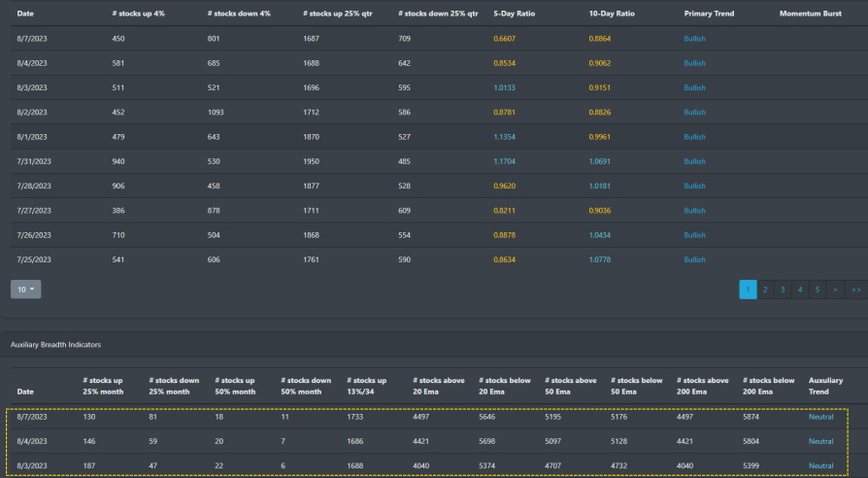Go to page 4 in pagination
The width and height of the screenshot is (868, 478).
[x=800, y=290]
